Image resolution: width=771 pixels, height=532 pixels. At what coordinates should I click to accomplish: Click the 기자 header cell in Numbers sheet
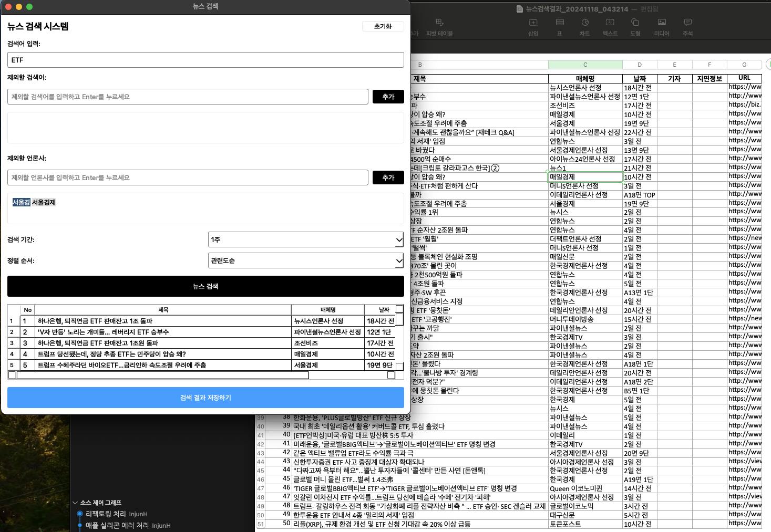click(x=674, y=79)
